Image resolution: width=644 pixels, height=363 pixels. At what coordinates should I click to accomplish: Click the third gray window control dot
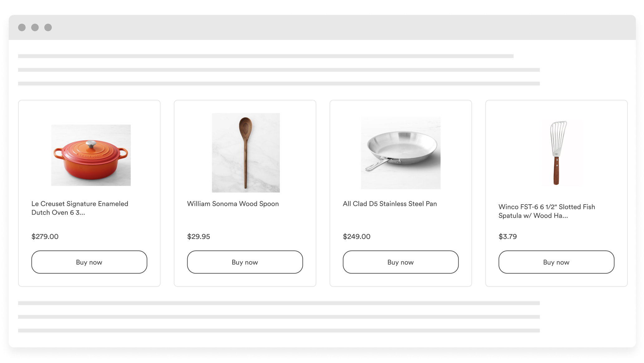coord(48,27)
